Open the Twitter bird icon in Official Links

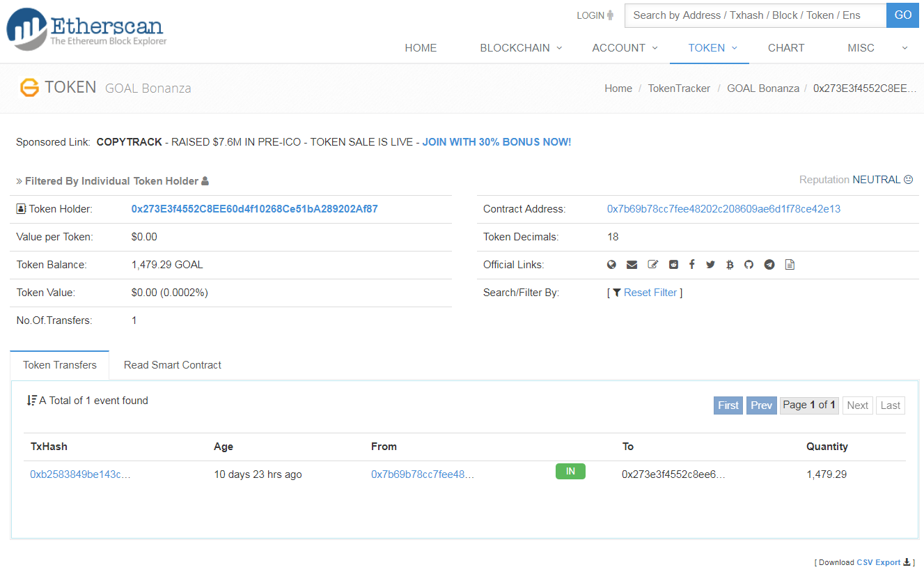pyautogui.click(x=710, y=265)
